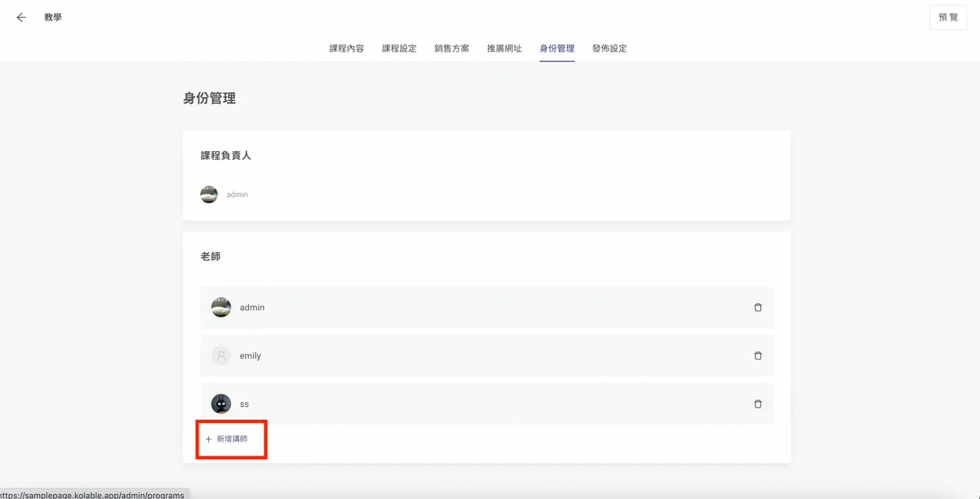Click the admin name under 課程負責人
Screen dimensions: 980x499
pos(237,195)
